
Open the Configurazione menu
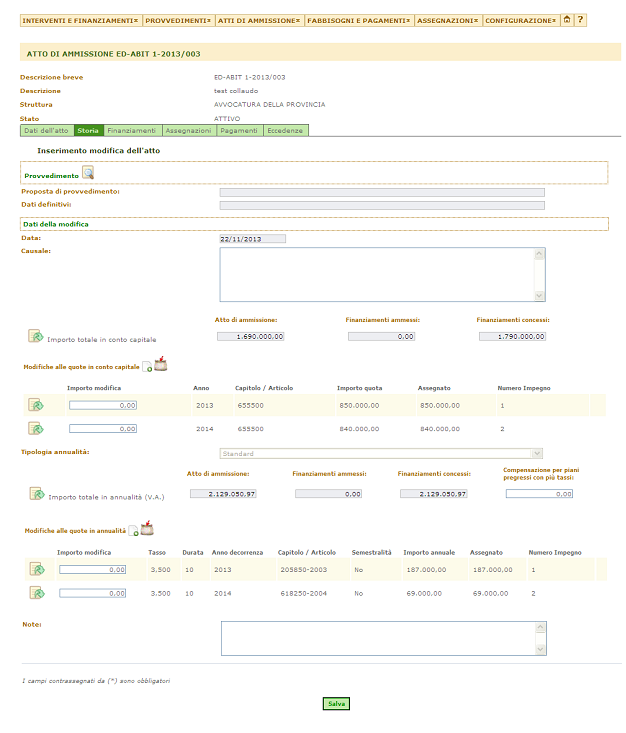coord(521,21)
